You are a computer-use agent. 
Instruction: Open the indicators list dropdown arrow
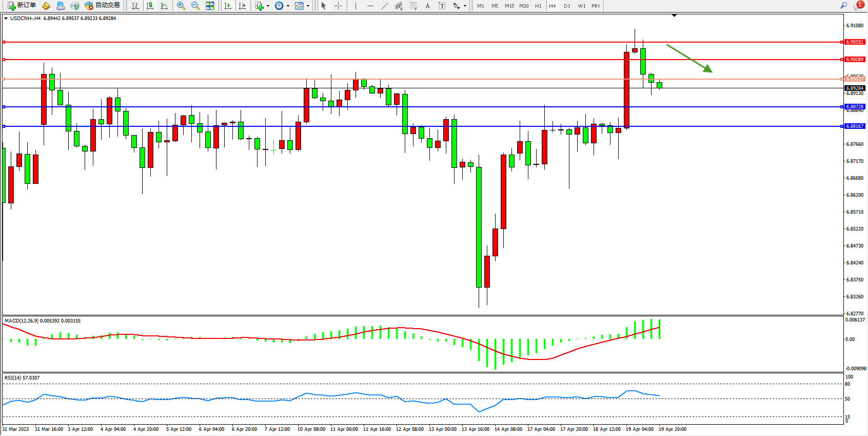268,6
